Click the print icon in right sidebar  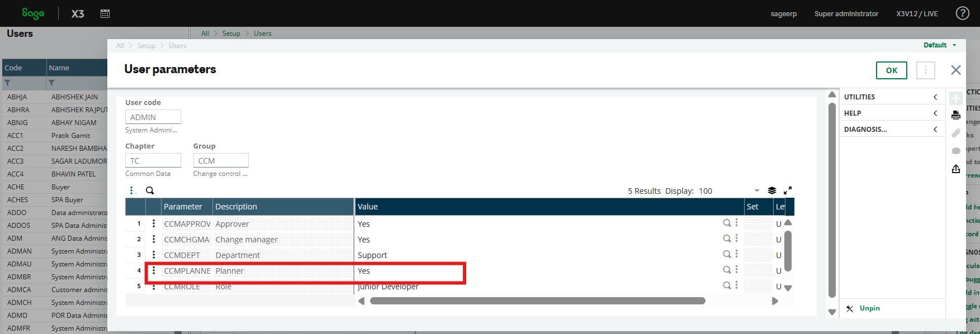(x=956, y=116)
